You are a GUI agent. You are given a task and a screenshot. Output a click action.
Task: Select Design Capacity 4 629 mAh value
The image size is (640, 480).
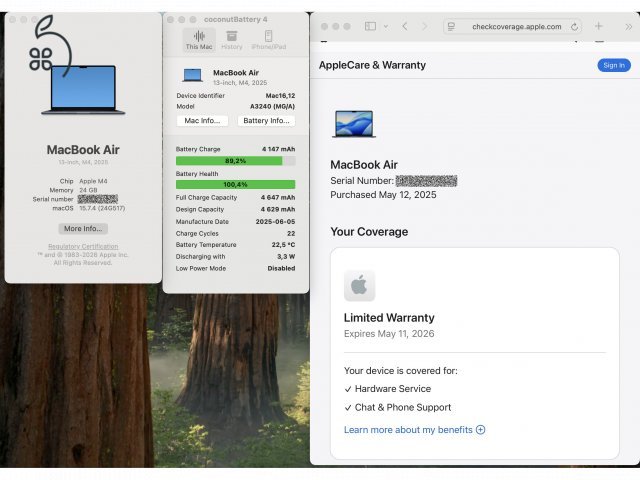278,209
